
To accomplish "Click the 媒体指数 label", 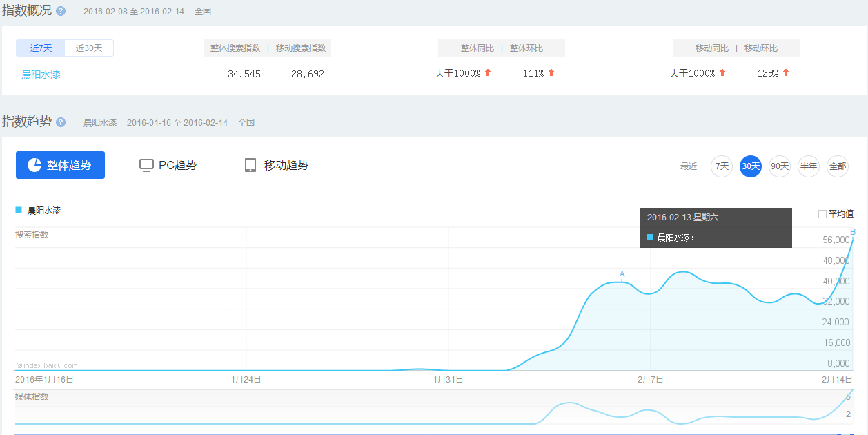I will coord(32,397).
